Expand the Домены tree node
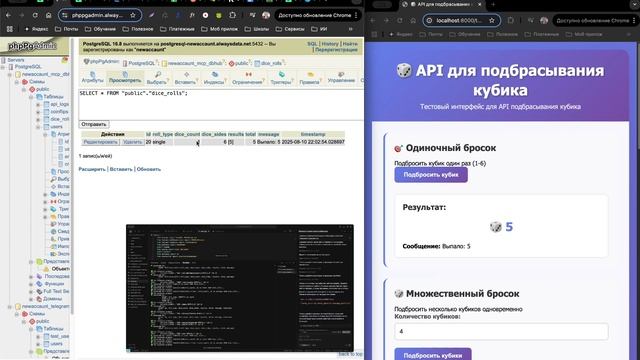 pyautogui.click(x=31, y=299)
